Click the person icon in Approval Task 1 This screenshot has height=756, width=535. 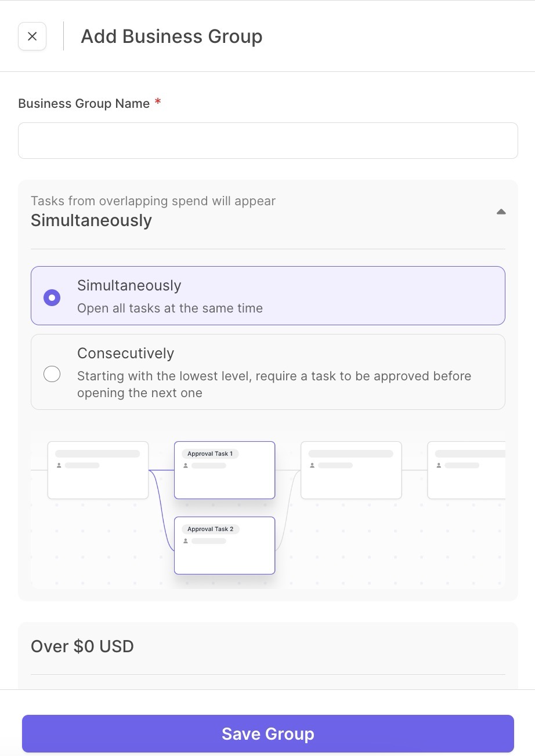point(186,466)
